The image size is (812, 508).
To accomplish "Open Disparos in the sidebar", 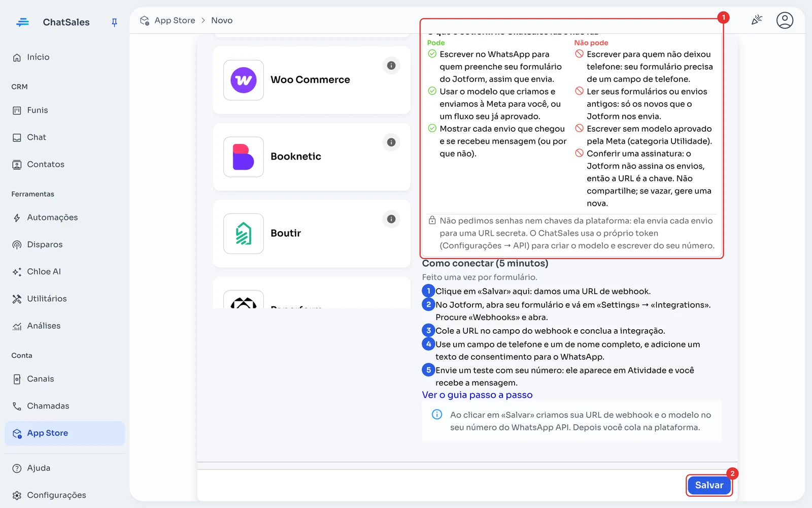I will point(65,245).
